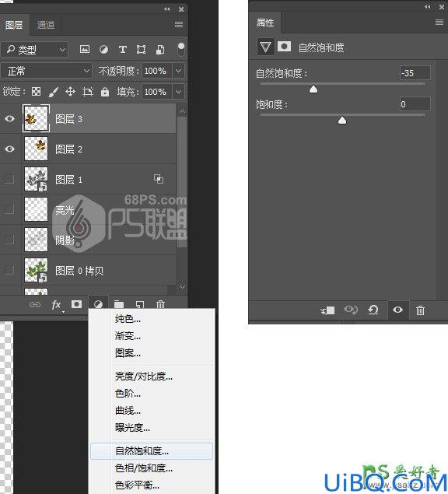Select 图层 3 thumbnail
The height and width of the screenshot is (494, 448).
point(36,118)
